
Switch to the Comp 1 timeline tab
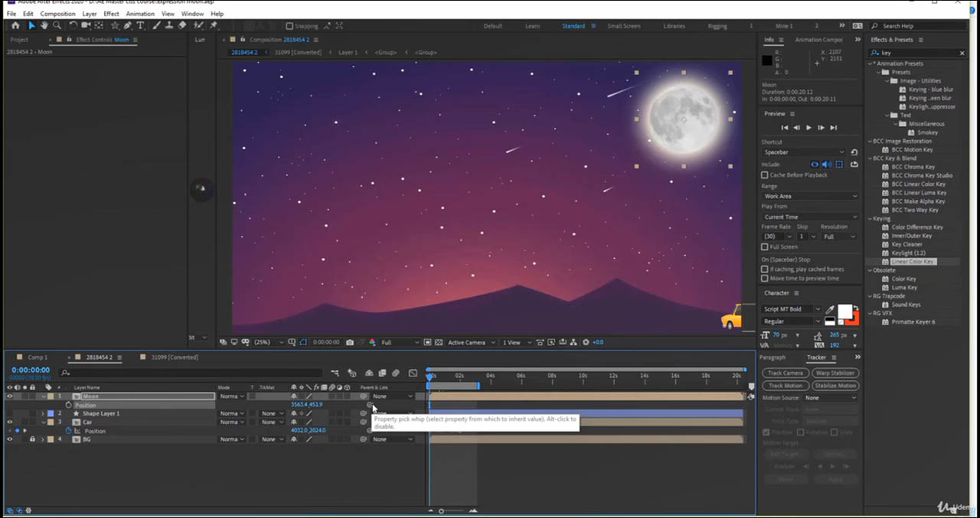point(37,357)
